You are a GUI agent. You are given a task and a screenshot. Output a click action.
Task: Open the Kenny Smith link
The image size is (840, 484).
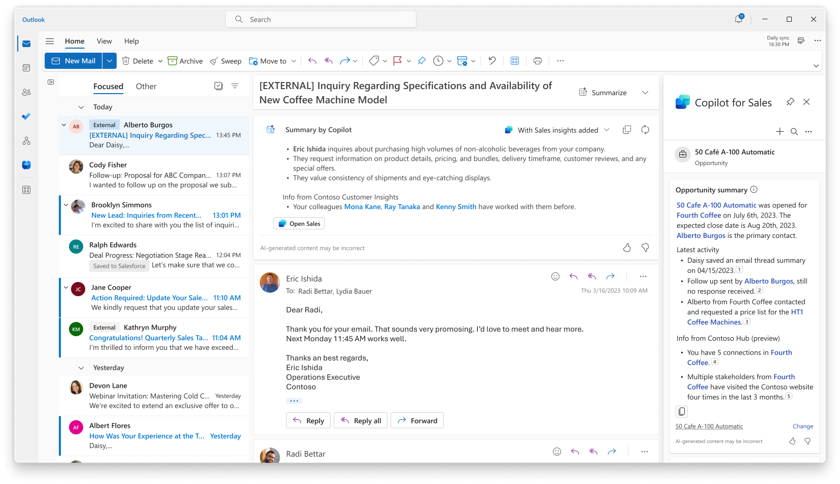[456, 207]
